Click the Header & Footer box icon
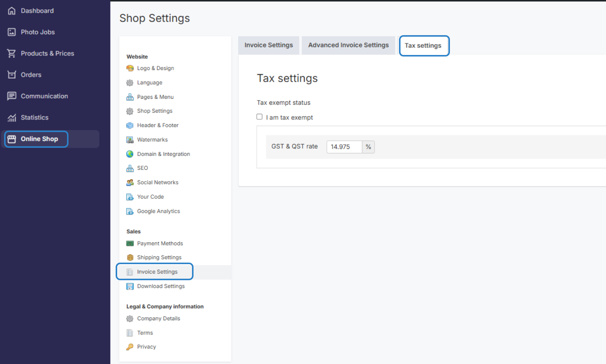 click(x=130, y=125)
